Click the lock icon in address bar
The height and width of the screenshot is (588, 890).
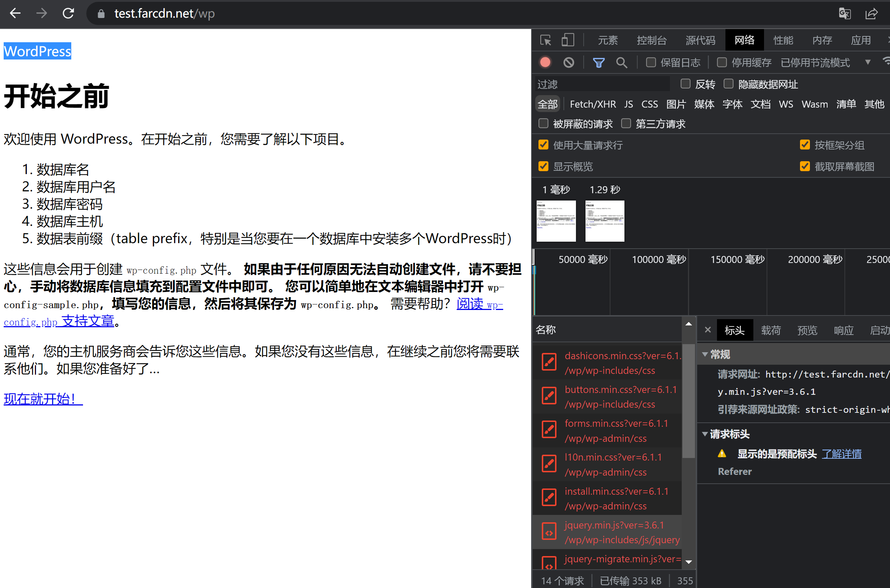[101, 14]
